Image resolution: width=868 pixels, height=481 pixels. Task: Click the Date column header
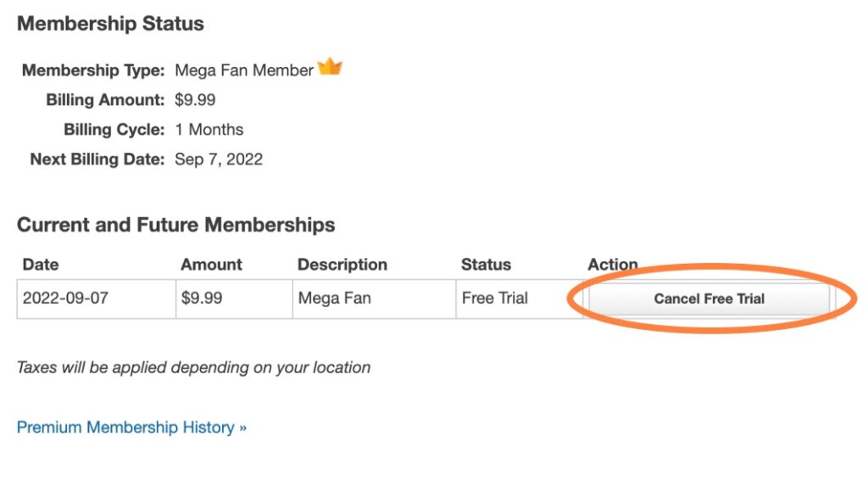(41, 265)
